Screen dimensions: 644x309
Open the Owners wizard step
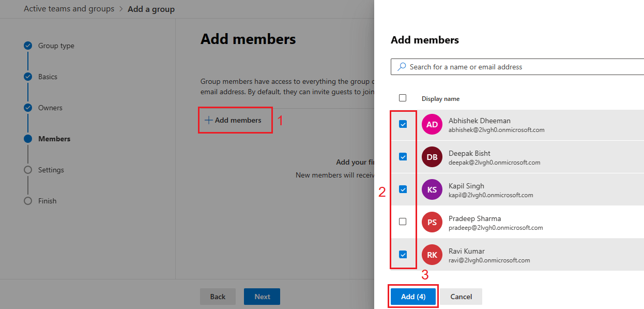[x=50, y=108]
